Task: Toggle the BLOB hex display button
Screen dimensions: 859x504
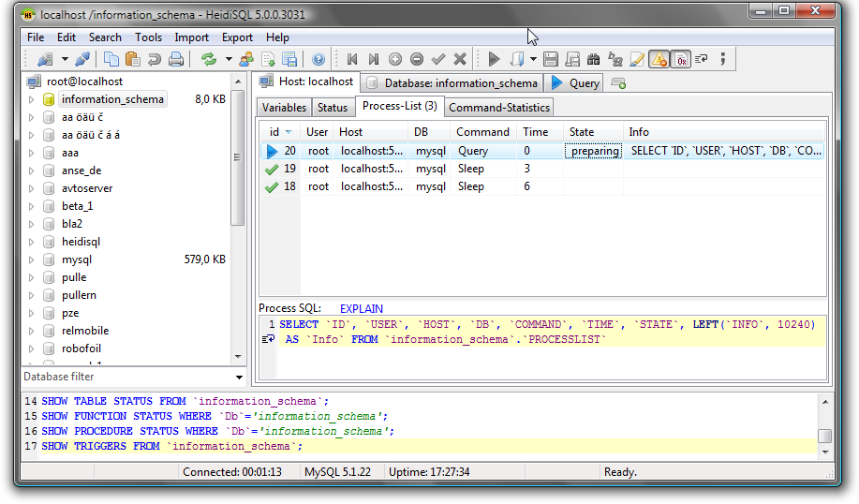Action: pos(681,59)
